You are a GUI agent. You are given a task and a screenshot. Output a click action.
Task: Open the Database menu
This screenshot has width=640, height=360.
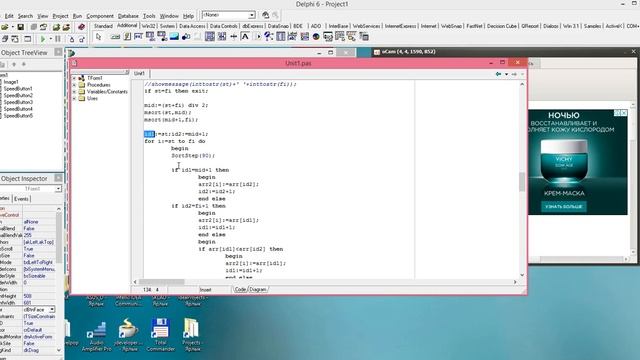tap(128, 16)
